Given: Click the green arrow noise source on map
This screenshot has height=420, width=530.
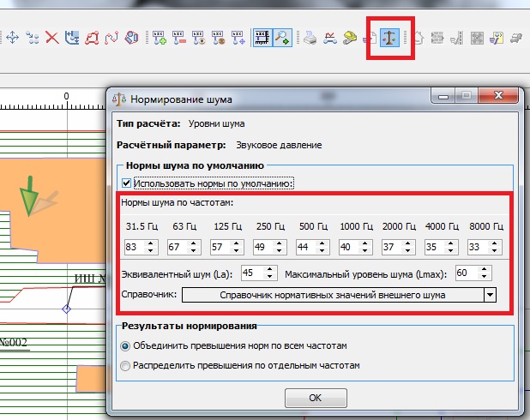Looking at the screenshot, I should [x=31, y=195].
